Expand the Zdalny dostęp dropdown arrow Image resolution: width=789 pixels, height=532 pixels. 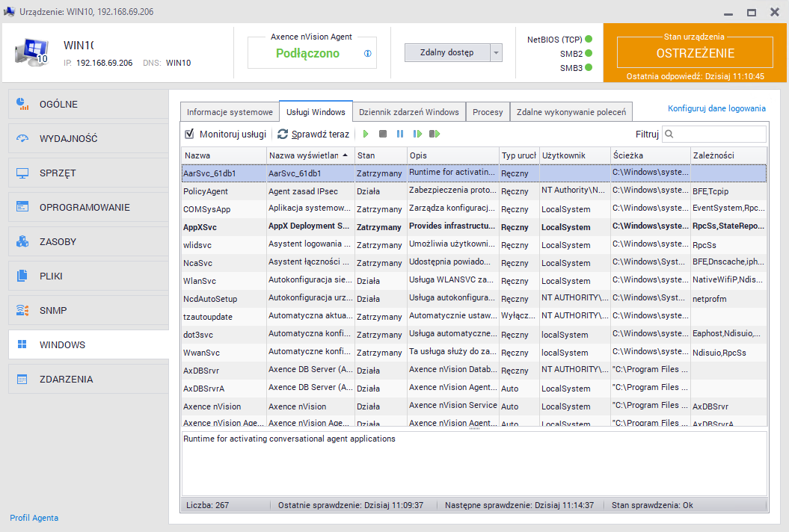496,53
